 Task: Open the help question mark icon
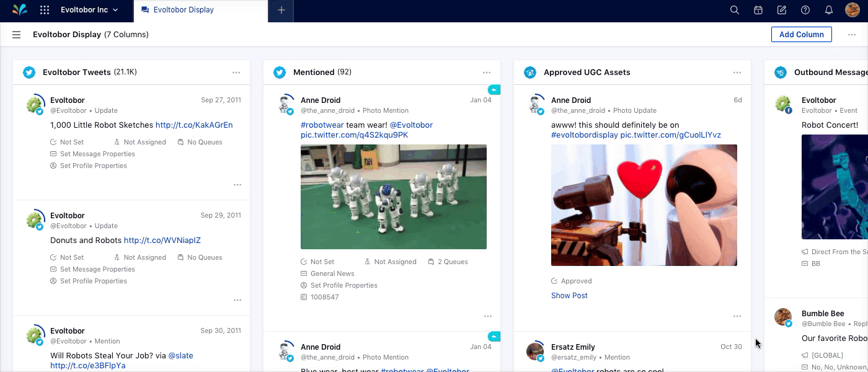(x=805, y=10)
